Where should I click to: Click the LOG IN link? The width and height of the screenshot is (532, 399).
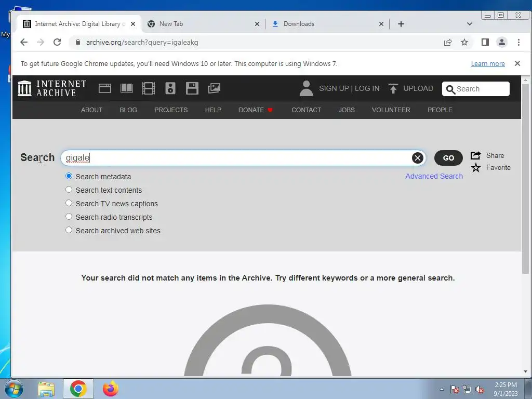coord(367,88)
